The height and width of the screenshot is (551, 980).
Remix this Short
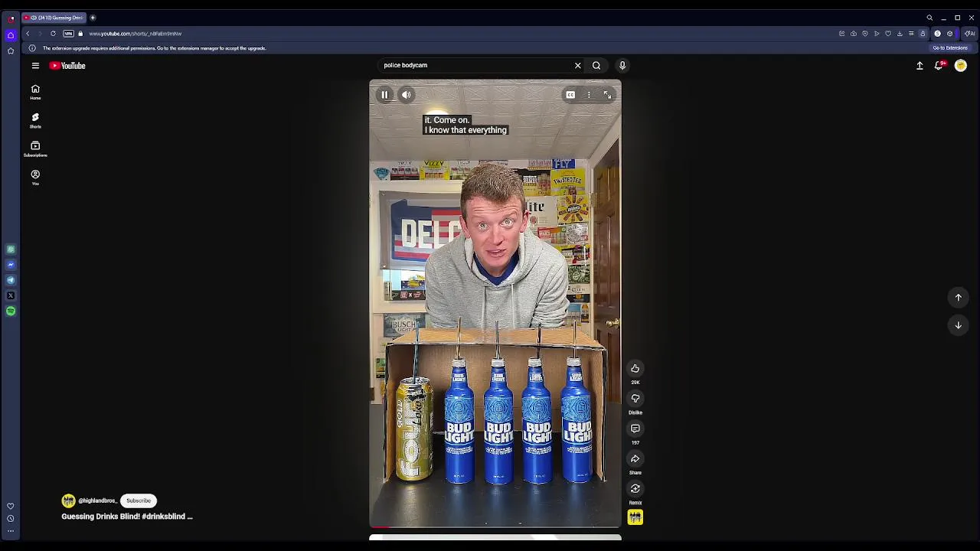635,489
